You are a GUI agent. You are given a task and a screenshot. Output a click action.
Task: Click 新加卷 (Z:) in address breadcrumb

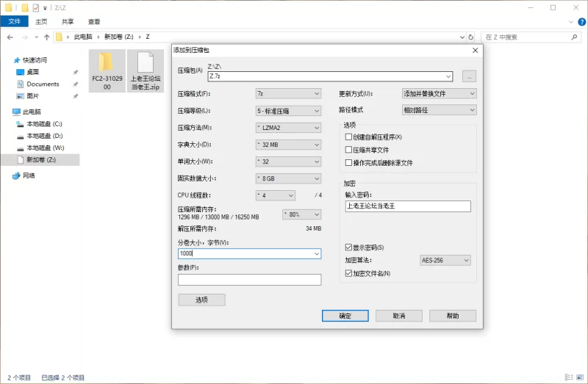118,37
